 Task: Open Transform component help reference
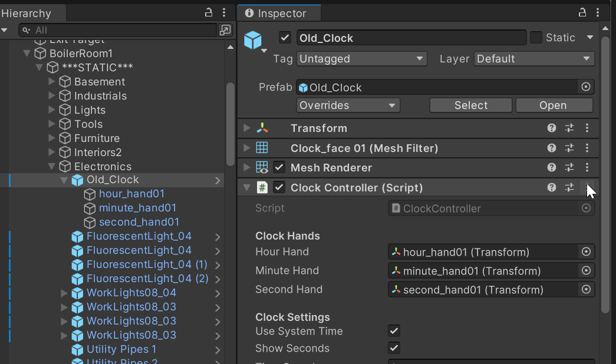point(552,128)
